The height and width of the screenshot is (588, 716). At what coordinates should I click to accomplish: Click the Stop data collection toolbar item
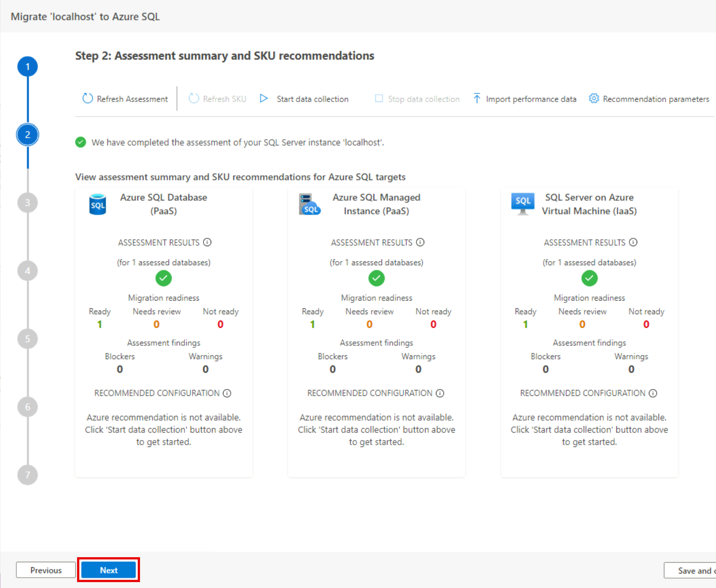point(417,99)
